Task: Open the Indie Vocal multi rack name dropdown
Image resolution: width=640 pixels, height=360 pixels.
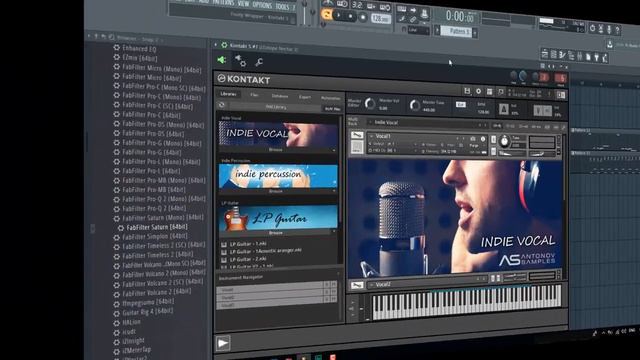Action: (370, 122)
